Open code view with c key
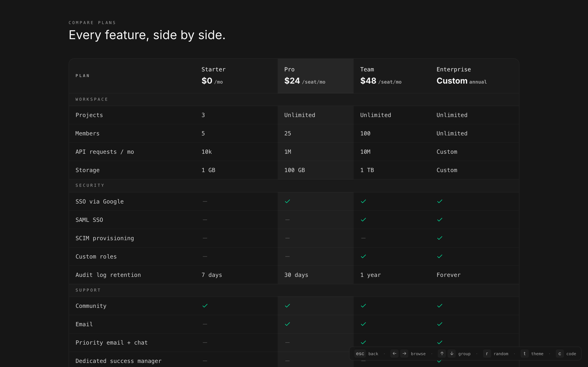This screenshot has width=588, height=367. [560, 354]
